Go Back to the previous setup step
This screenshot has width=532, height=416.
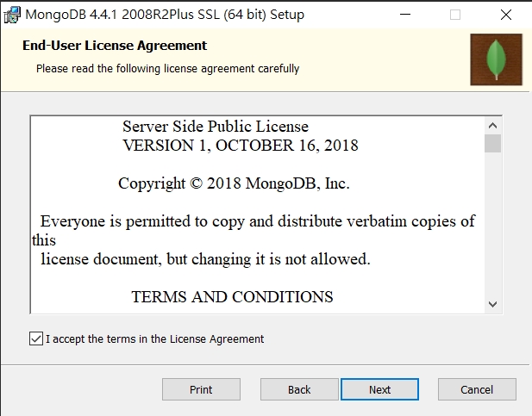tap(299, 389)
